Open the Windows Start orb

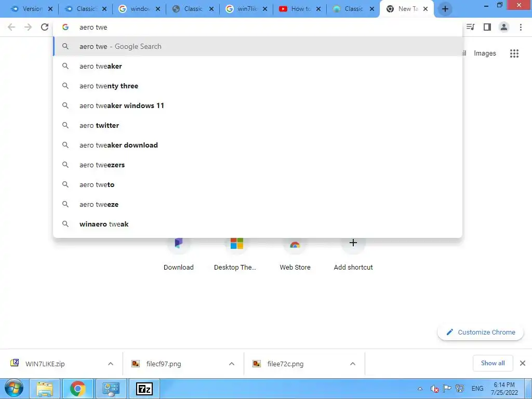click(14, 389)
